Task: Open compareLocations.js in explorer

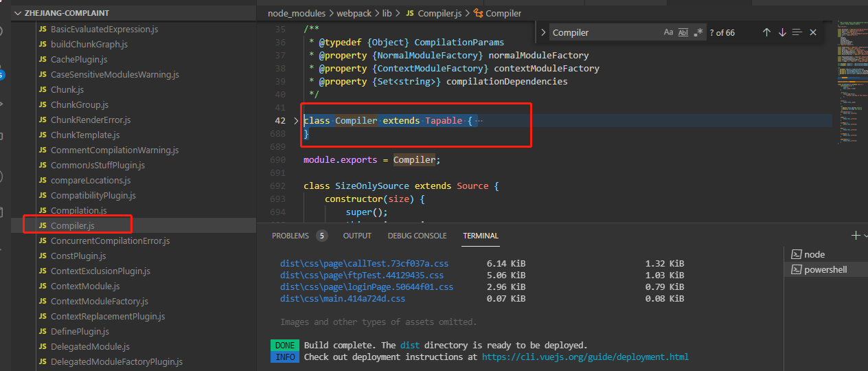Action: [91, 181]
